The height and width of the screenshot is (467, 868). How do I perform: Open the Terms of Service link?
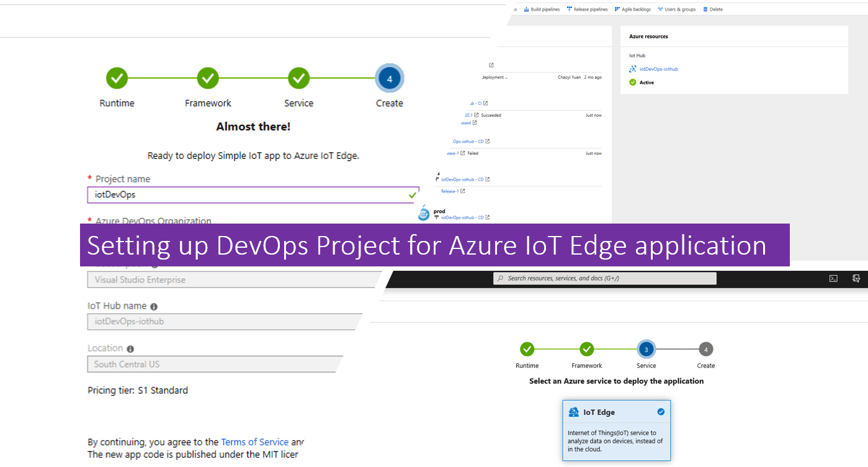point(254,442)
